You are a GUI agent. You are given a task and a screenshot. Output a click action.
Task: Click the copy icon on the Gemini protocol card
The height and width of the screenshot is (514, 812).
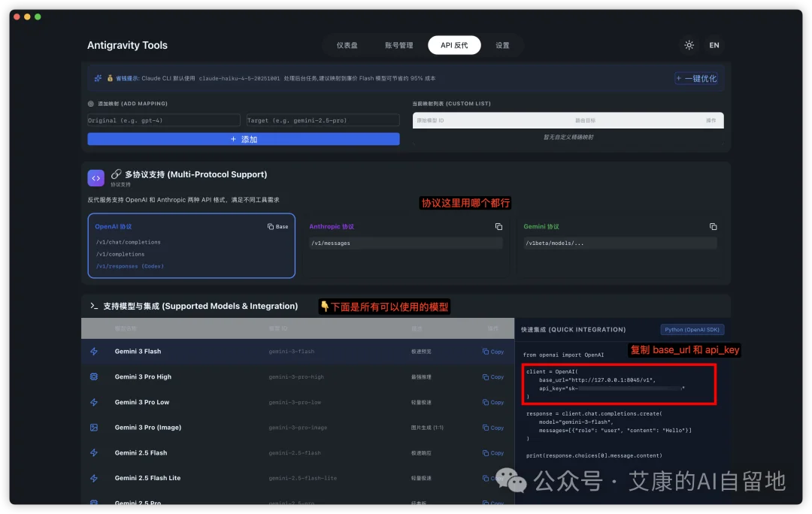pyautogui.click(x=713, y=226)
